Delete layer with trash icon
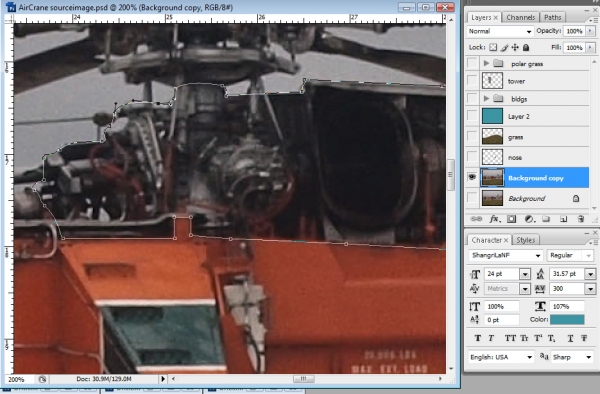The image size is (600, 394). click(x=581, y=219)
